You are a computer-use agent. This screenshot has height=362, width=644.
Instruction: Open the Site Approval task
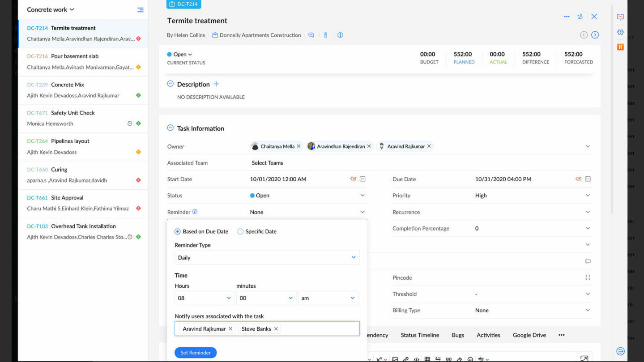coord(83,203)
